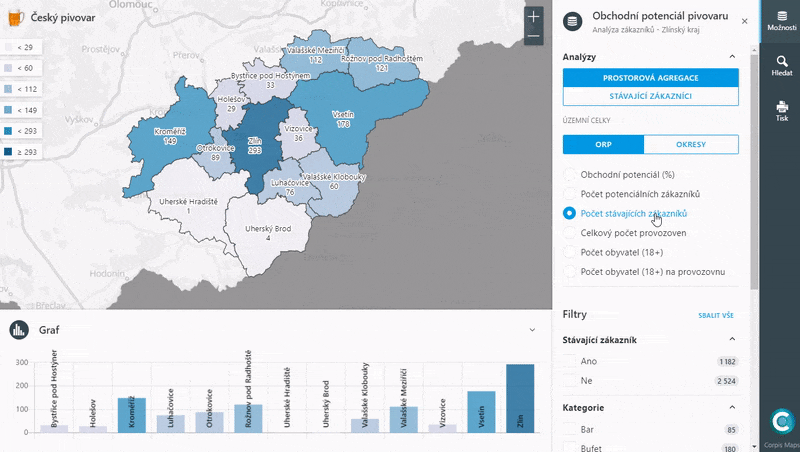Switch to Prostorová agregace tab
The width and height of the screenshot is (800, 452).
tap(651, 78)
